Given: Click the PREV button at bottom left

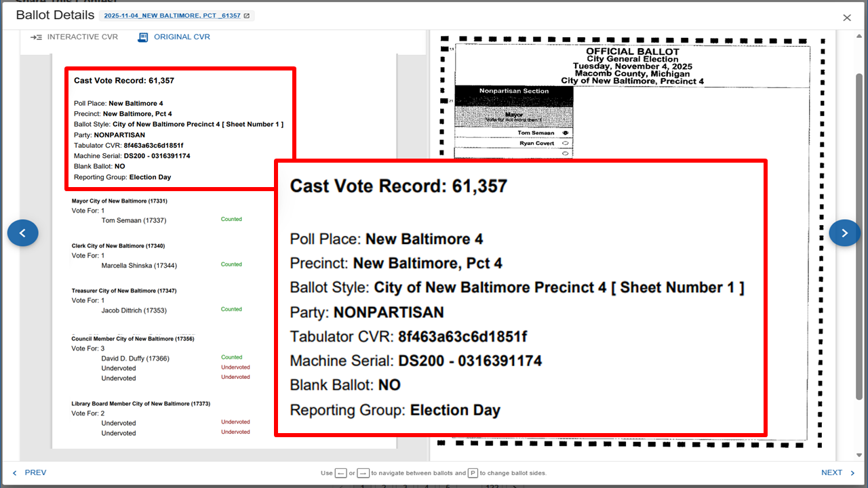Looking at the screenshot, I should click(x=30, y=472).
